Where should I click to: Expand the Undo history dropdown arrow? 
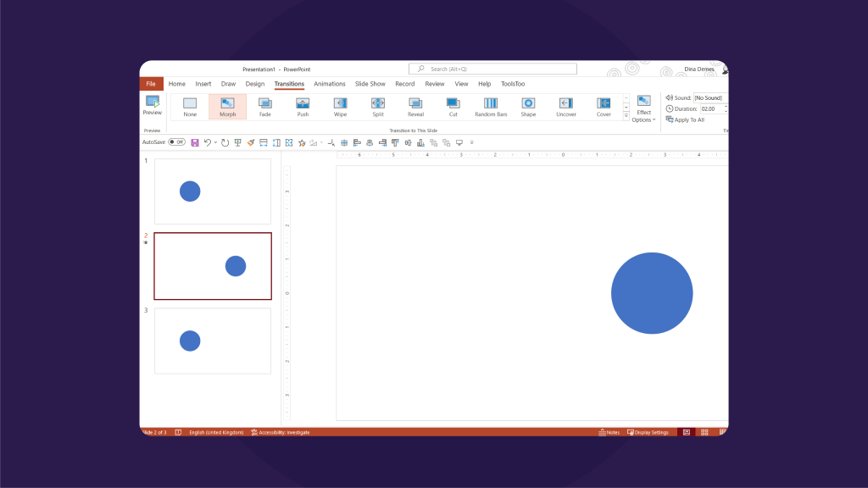[x=215, y=141]
